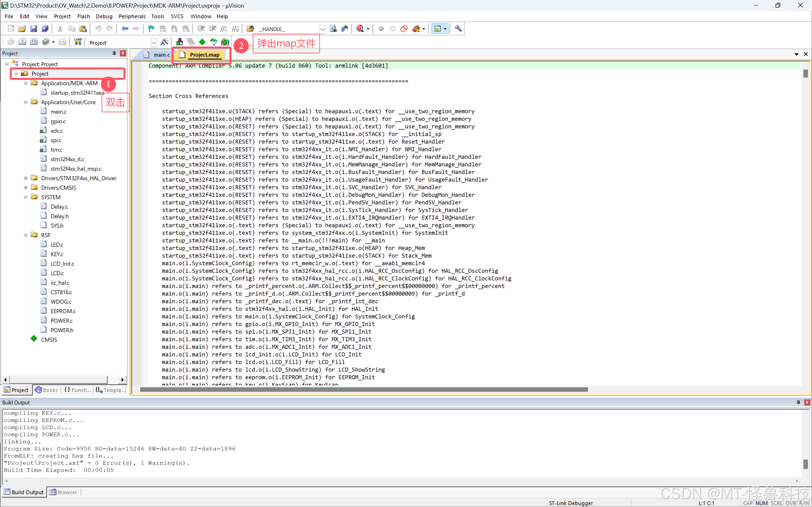Viewport: 812px width, 507px height.
Task: Pin the Build Output panel
Action: click(x=798, y=402)
